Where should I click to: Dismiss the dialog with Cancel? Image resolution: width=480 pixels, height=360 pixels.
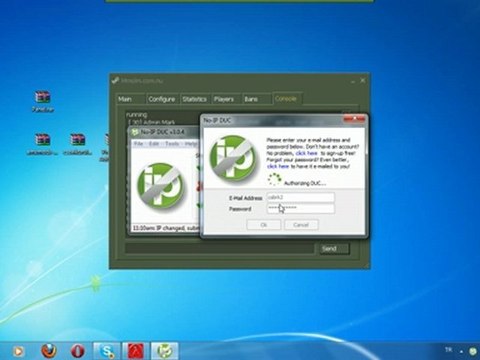[x=301, y=225]
